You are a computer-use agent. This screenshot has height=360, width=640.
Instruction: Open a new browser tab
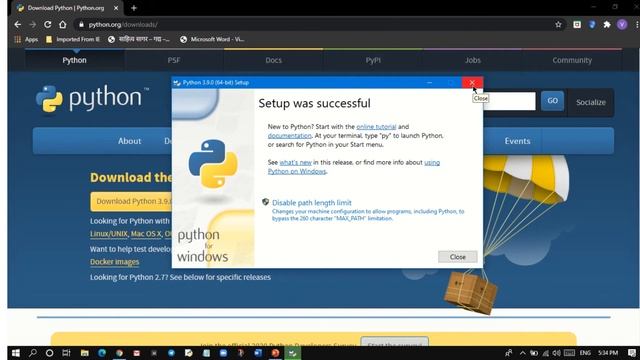[x=133, y=8]
